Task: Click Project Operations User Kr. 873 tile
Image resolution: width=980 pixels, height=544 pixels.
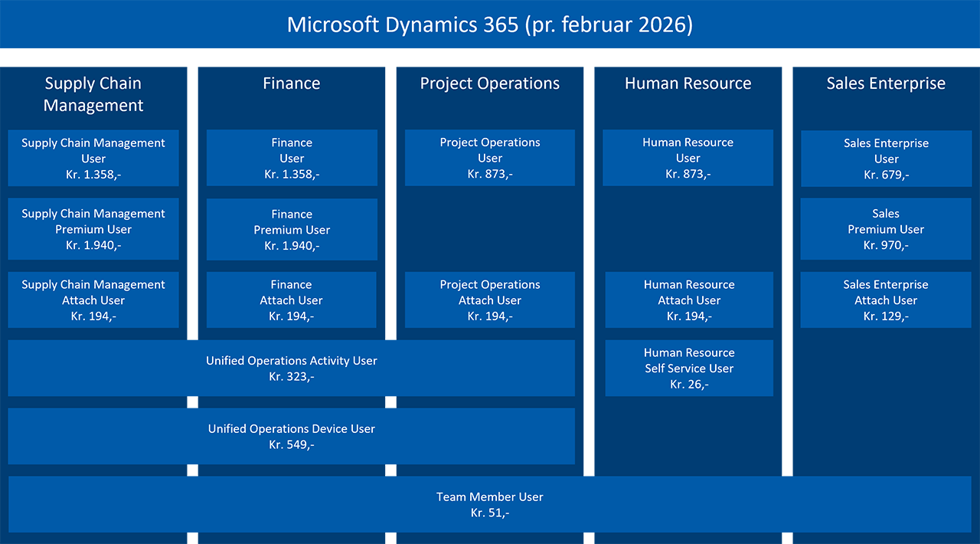Action: pos(490,158)
